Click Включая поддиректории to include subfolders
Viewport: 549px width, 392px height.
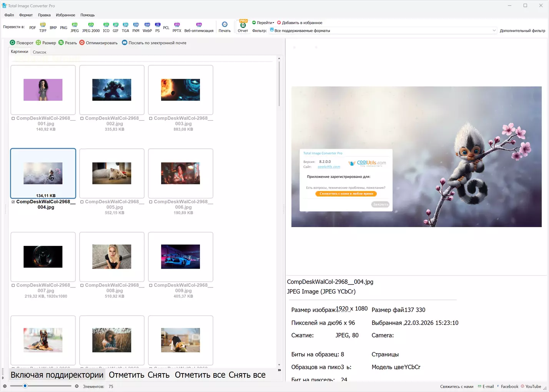pyautogui.click(x=57, y=375)
